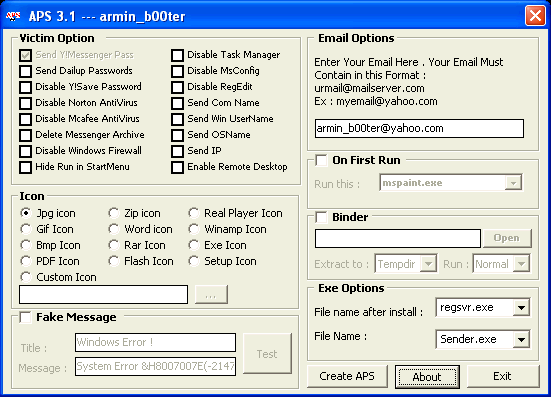
Task: Choose the Setup Icon radio button
Action: [x=194, y=261]
